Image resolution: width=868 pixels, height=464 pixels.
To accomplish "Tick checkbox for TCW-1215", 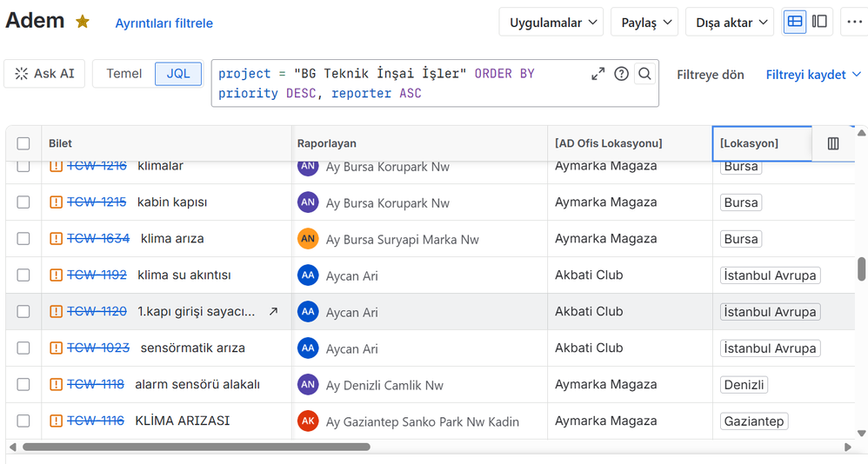I will tap(23, 202).
